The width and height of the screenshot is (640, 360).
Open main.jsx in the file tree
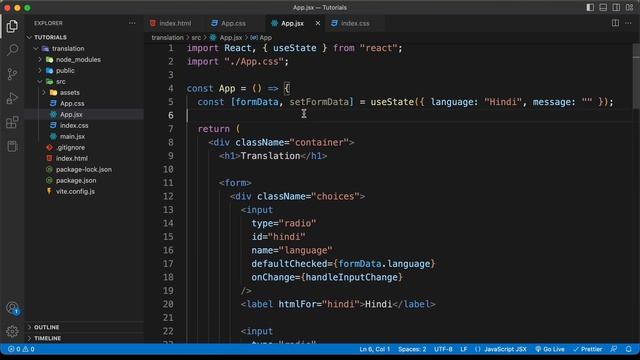point(84,136)
